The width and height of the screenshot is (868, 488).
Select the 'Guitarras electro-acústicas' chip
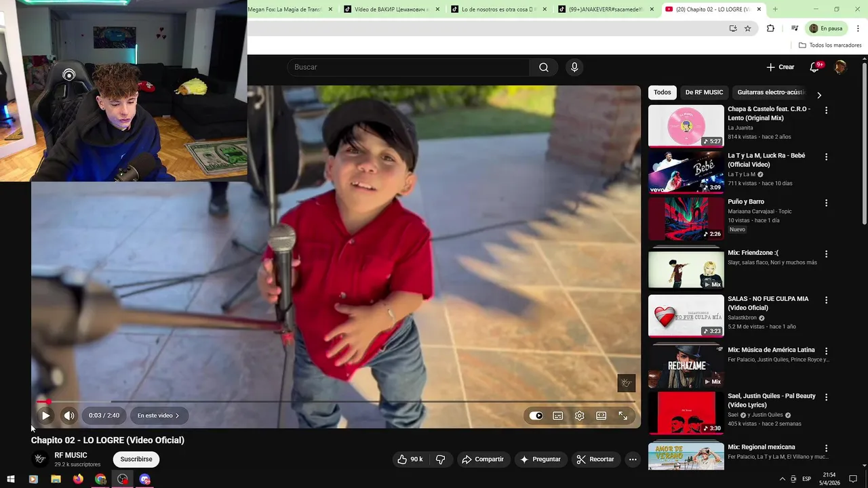coord(772,92)
